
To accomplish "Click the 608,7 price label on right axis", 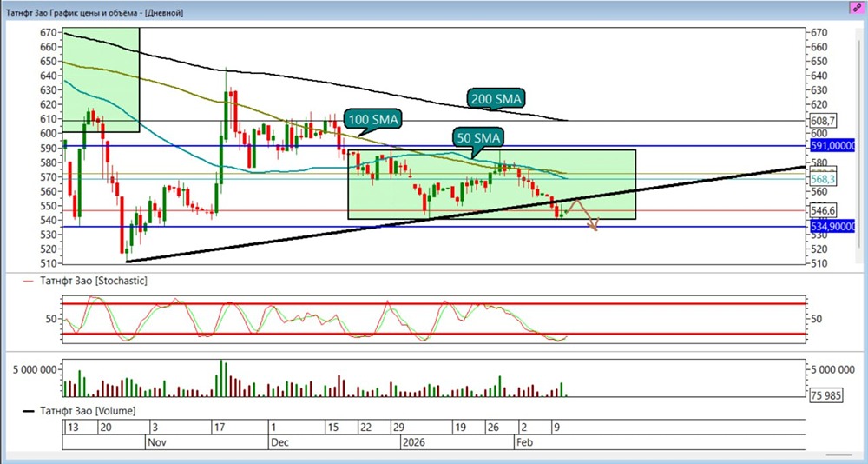I will tap(821, 120).
